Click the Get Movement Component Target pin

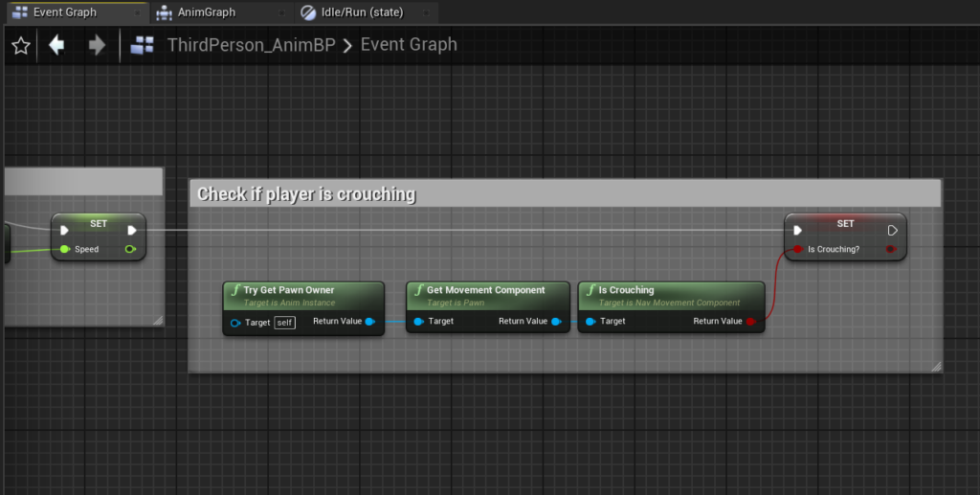(x=419, y=322)
